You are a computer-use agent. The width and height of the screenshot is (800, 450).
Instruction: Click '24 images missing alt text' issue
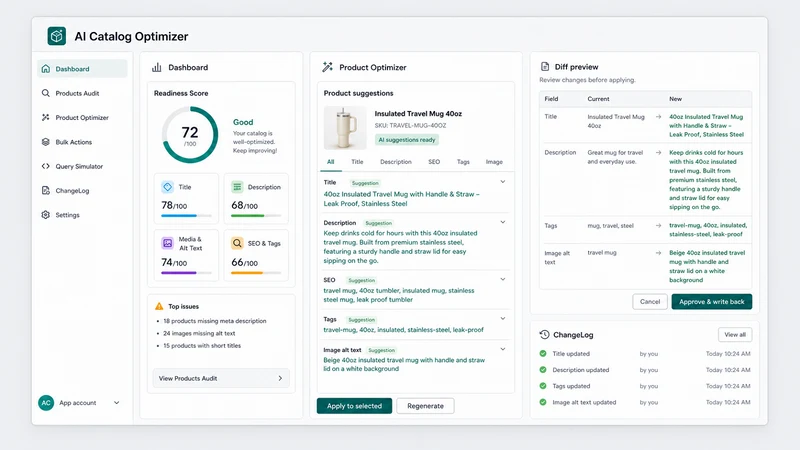199,333
